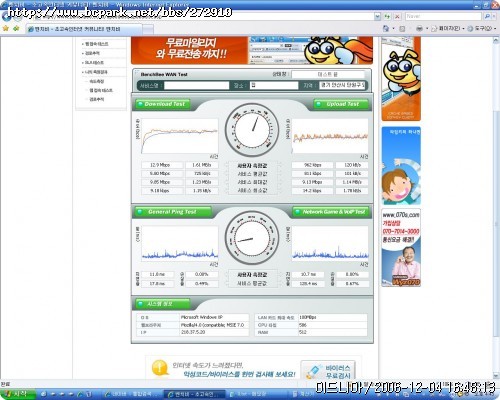500x400 pixels.
Task: Click the 962 kbps upload value
Action: [312, 165]
